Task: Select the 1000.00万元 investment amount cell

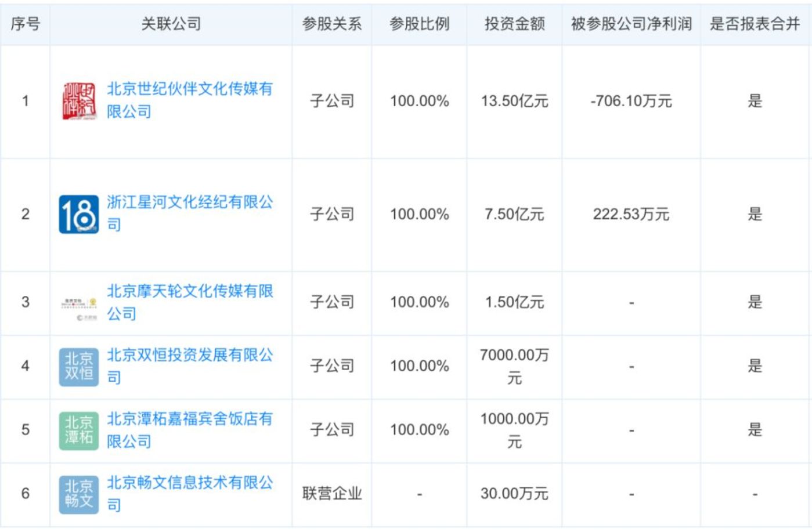Action: 515,430
